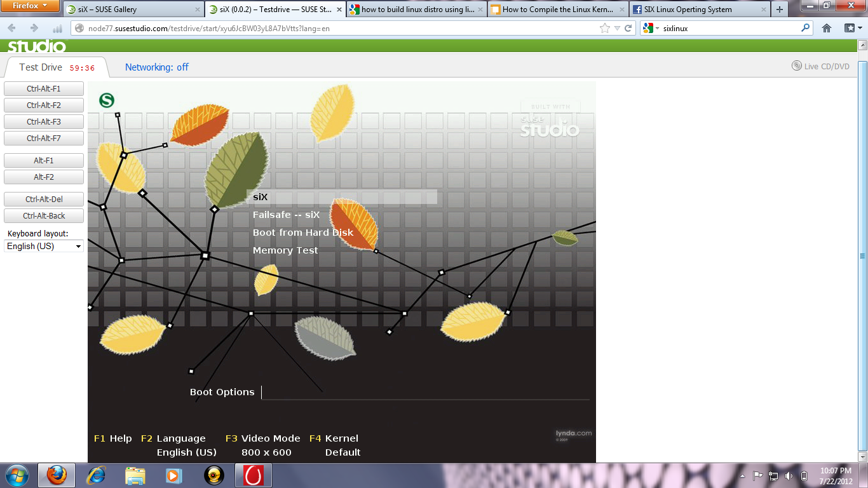Click the volume speaker tray icon
Viewport: 868px width, 488px height.
(x=789, y=475)
